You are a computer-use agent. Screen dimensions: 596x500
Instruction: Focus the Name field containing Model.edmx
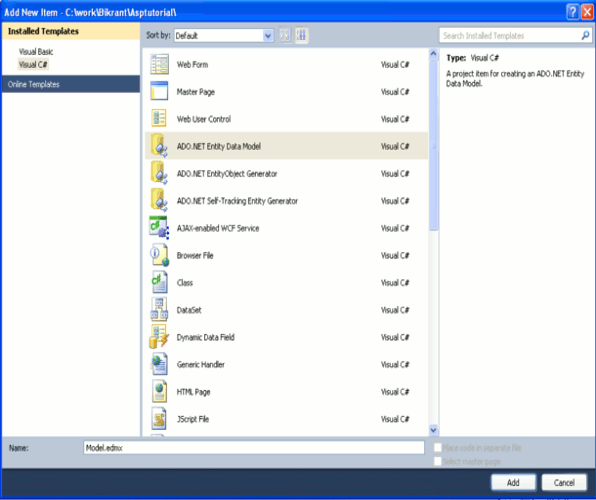(x=254, y=448)
